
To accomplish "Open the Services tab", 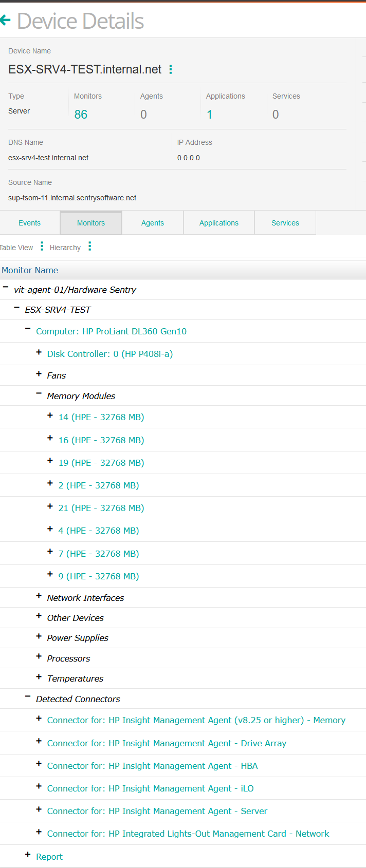I will 285,223.
